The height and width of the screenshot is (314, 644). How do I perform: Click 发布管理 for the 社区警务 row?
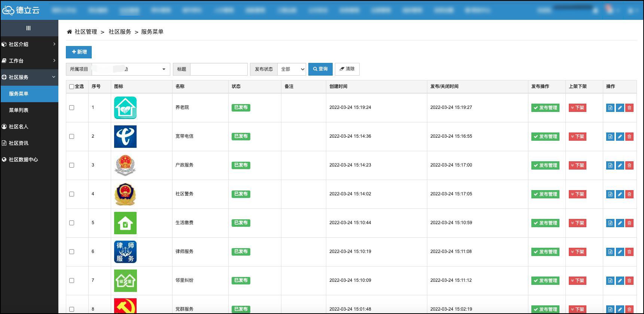click(545, 194)
